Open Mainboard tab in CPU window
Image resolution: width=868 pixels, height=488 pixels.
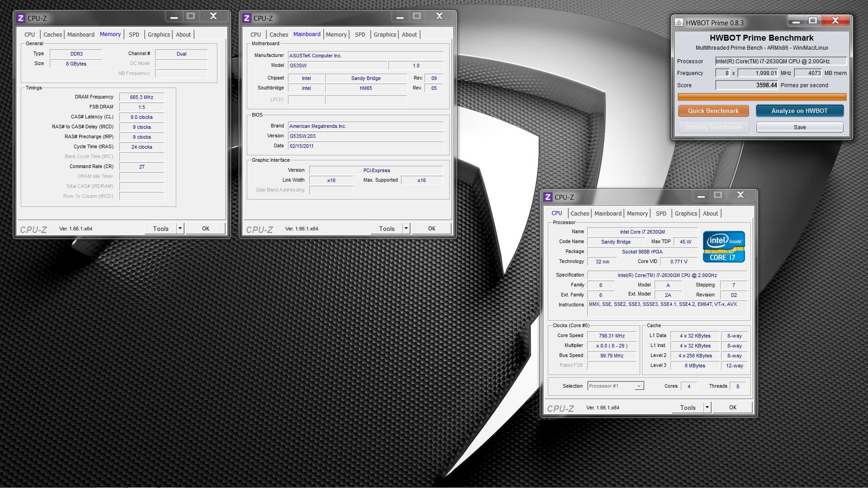click(608, 213)
